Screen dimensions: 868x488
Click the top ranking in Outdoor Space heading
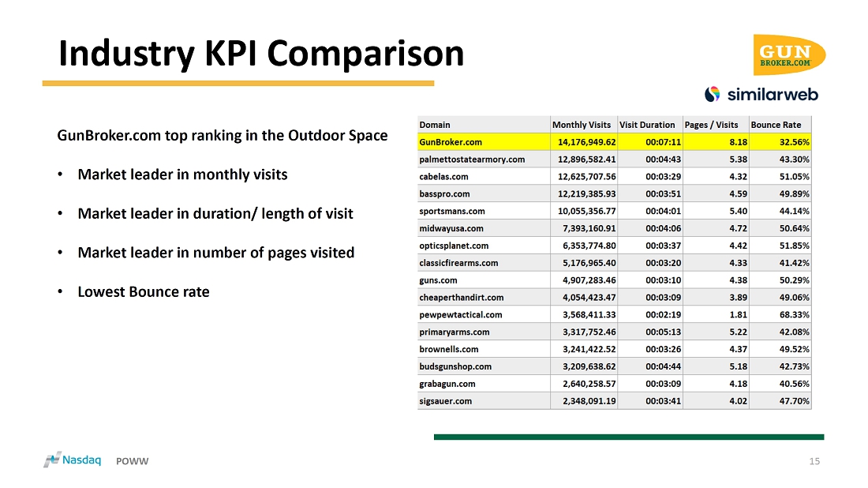[223, 136]
